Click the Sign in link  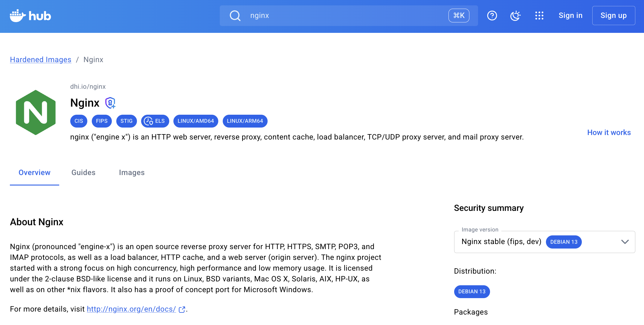[570, 16]
